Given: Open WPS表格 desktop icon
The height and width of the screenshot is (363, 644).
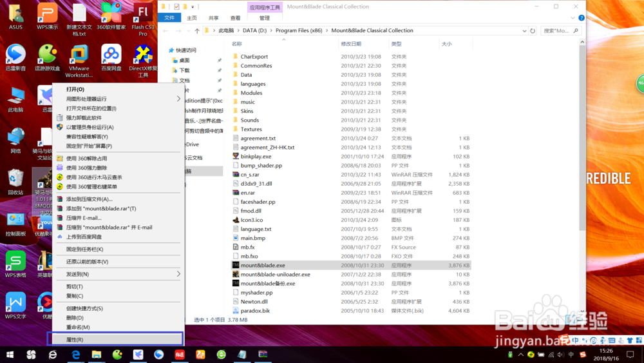Looking at the screenshot, I should [x=15, y=264].
